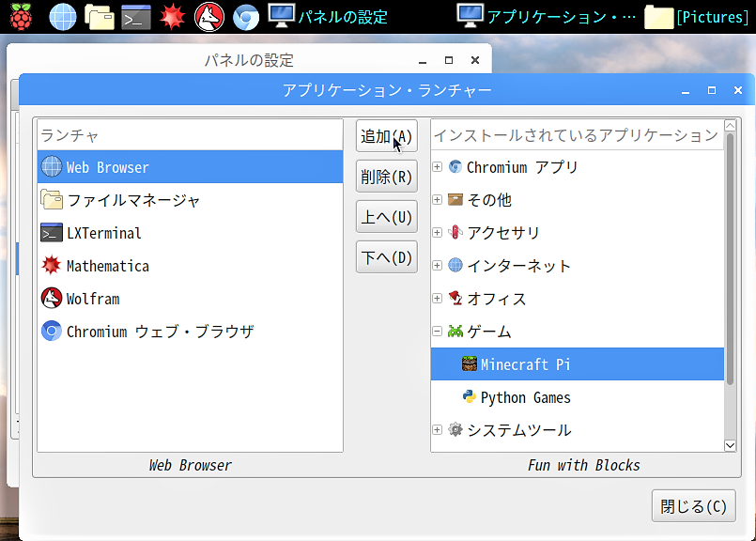Switch to パネルの設定 window in taskbar
The height and width of the screenshot is (541, 756).
(x=329, y=17)
